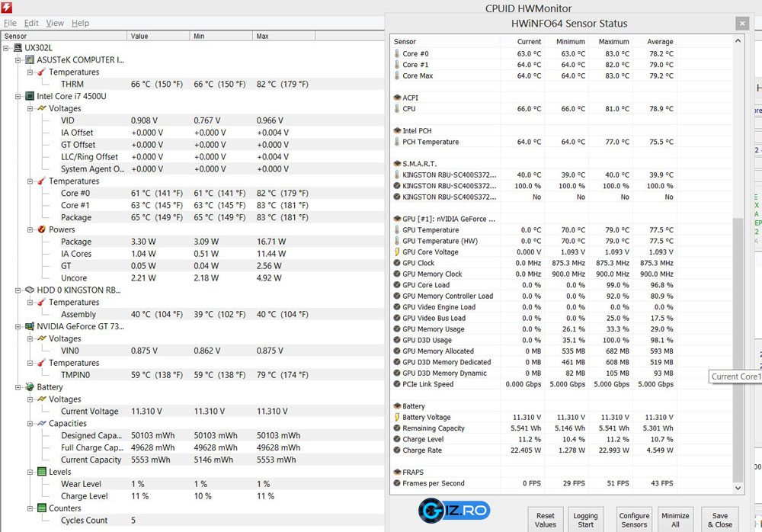Image resolution: width=762 pixels, height=532 pixels.
Task: Click the HWMonitor lightning bolt app icon
Action: click(6, 7)
